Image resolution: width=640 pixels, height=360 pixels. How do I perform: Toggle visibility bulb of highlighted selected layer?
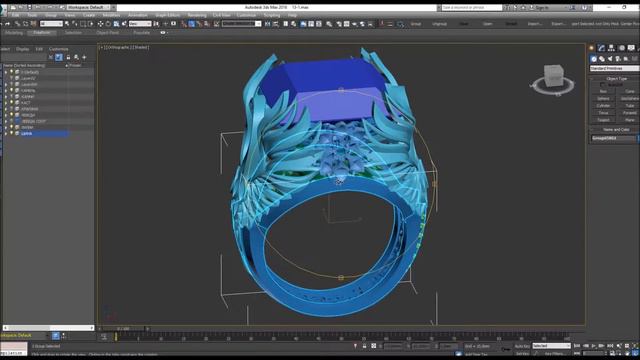click(11, 133)
